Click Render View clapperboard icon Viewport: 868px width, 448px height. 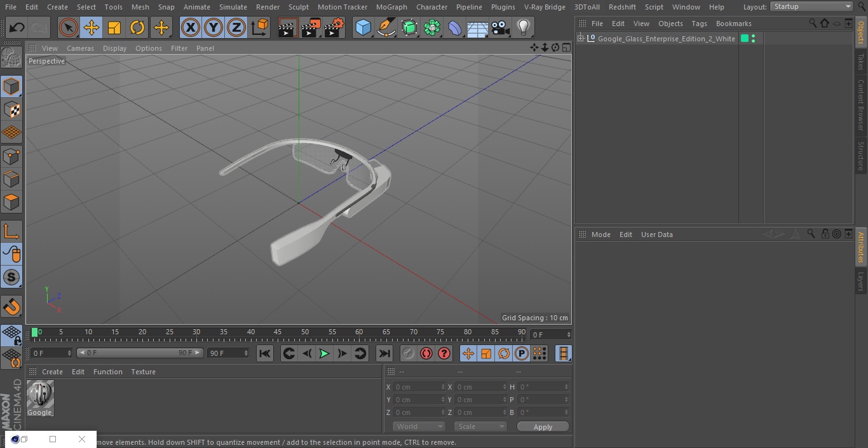pyautogui.click(x=288, y=27)
